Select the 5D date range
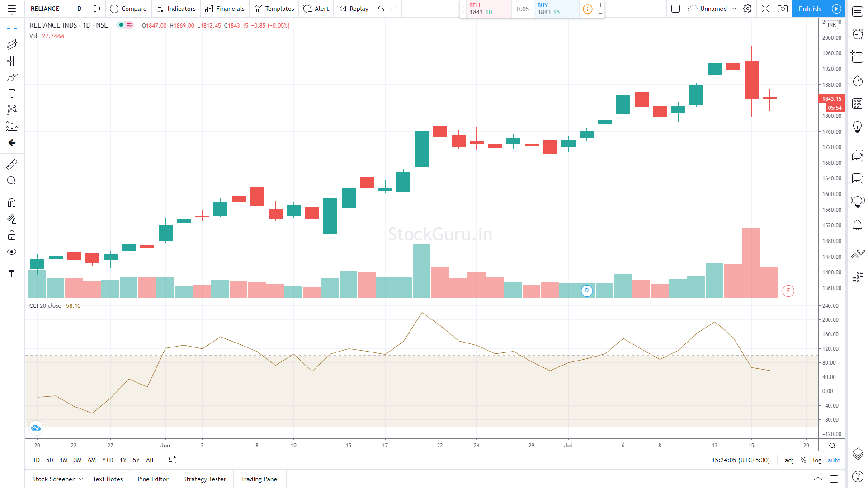Screen dimensions: 868x488 (50, 460)
